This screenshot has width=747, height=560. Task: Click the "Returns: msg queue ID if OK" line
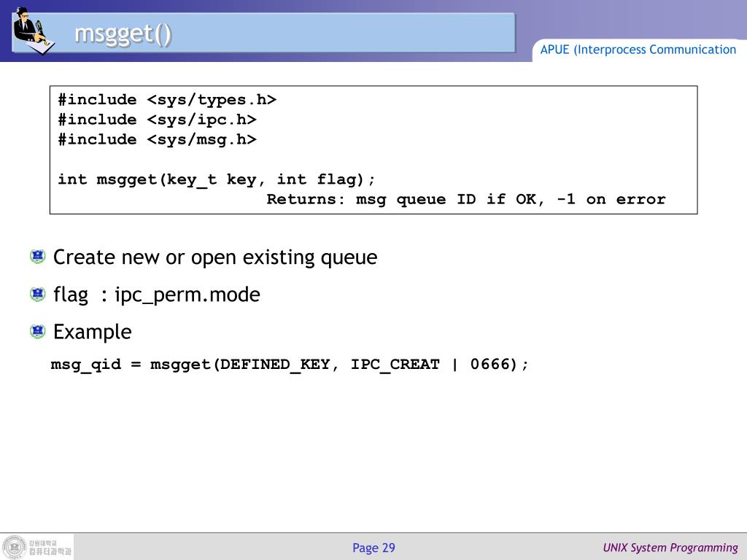click(x=466, y=199)
